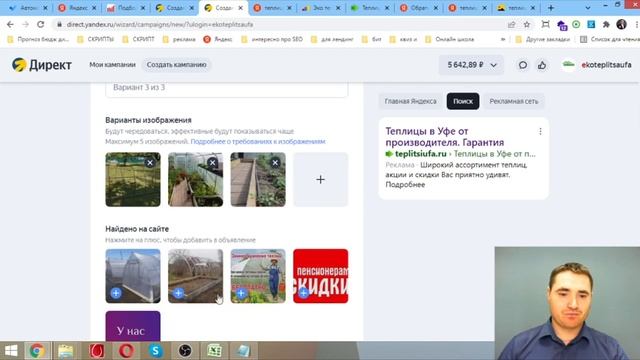Open OBS Studio from the taskbar

(185, 351)
